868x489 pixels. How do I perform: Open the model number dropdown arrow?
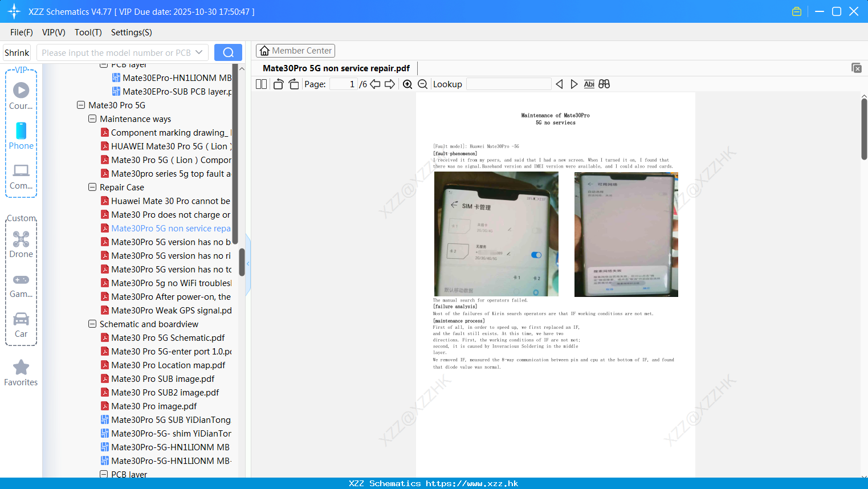199,52
